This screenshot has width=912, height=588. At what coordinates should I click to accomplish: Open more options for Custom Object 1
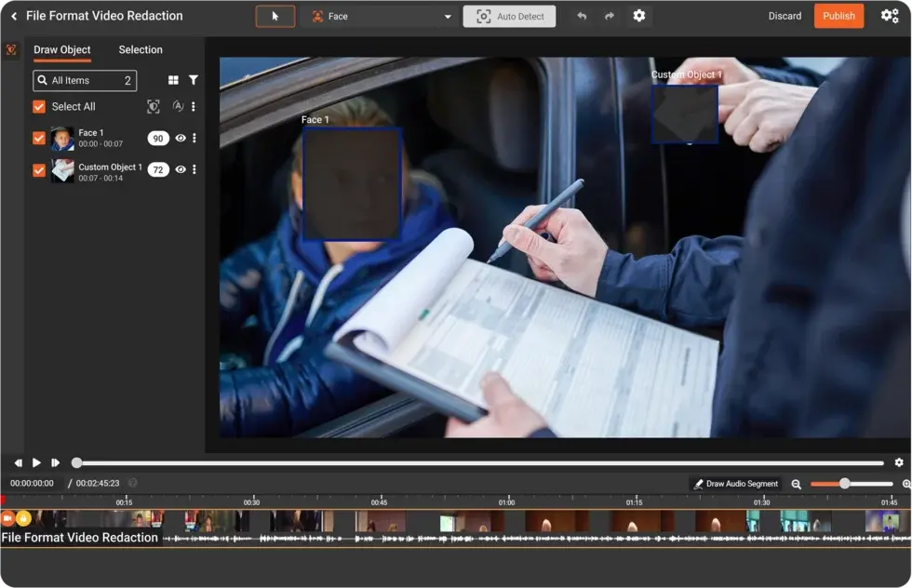click(x=194, y=169)
